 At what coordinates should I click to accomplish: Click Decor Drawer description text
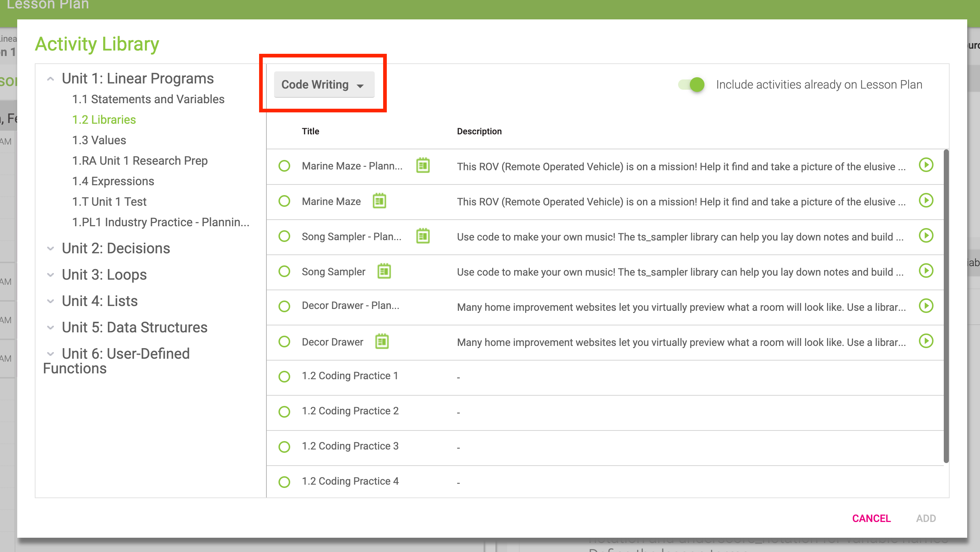tap(681, 342)
